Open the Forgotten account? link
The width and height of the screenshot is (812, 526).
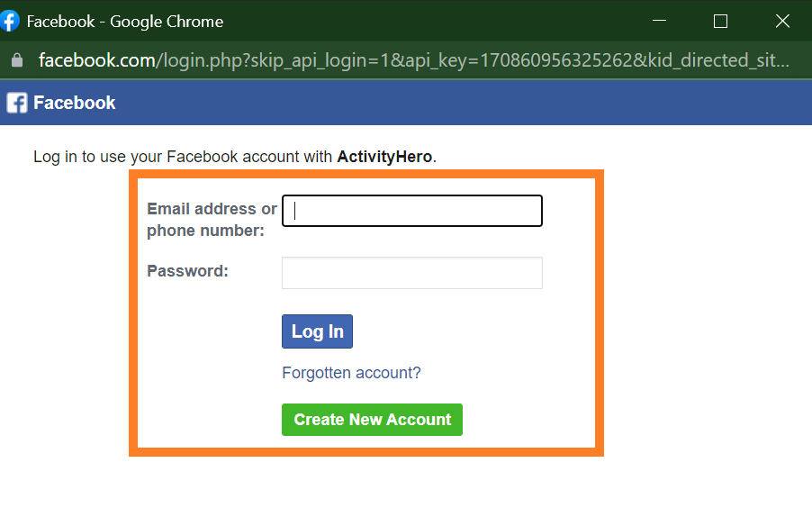(351, 373)
